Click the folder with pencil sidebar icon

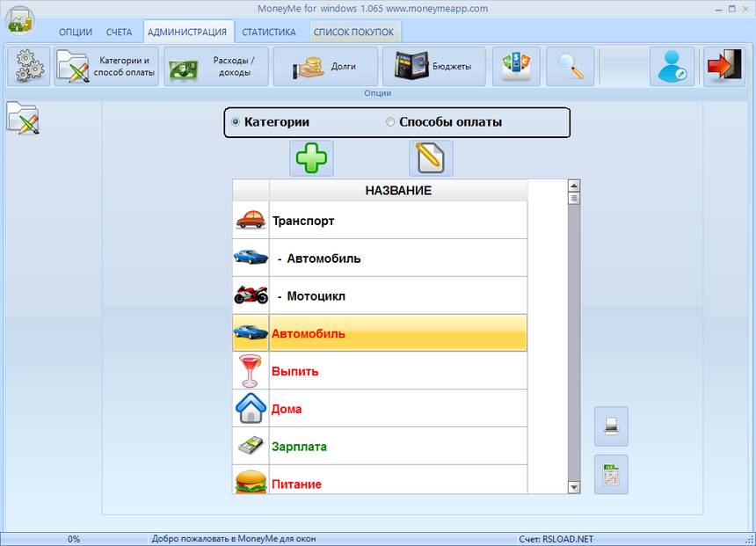(23, 118)
